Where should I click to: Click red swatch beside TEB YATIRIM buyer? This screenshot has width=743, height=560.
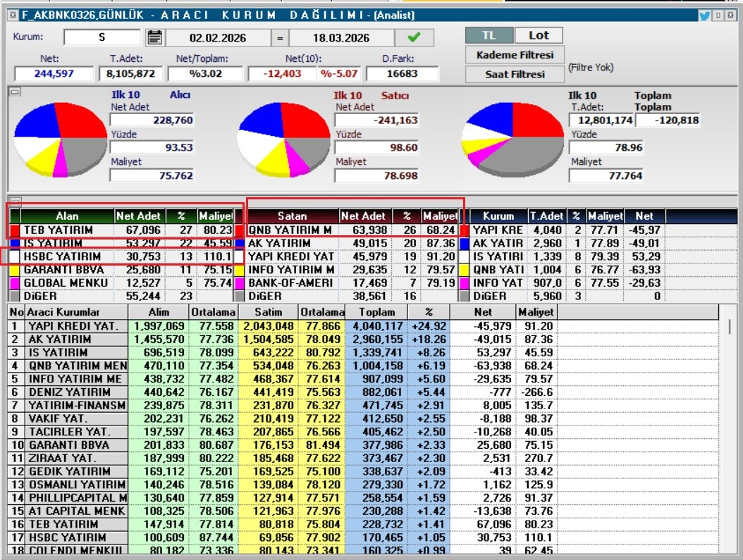pos(14,230)
